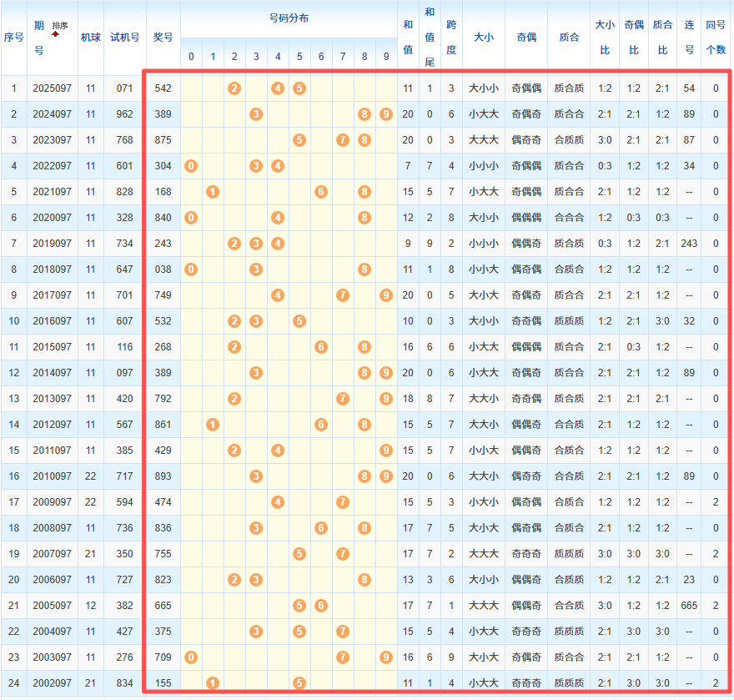Screen dimensions: 734x700
Task: Select period number 2010097 in the table
Action: pyautogui.click(x=52, y=476)
